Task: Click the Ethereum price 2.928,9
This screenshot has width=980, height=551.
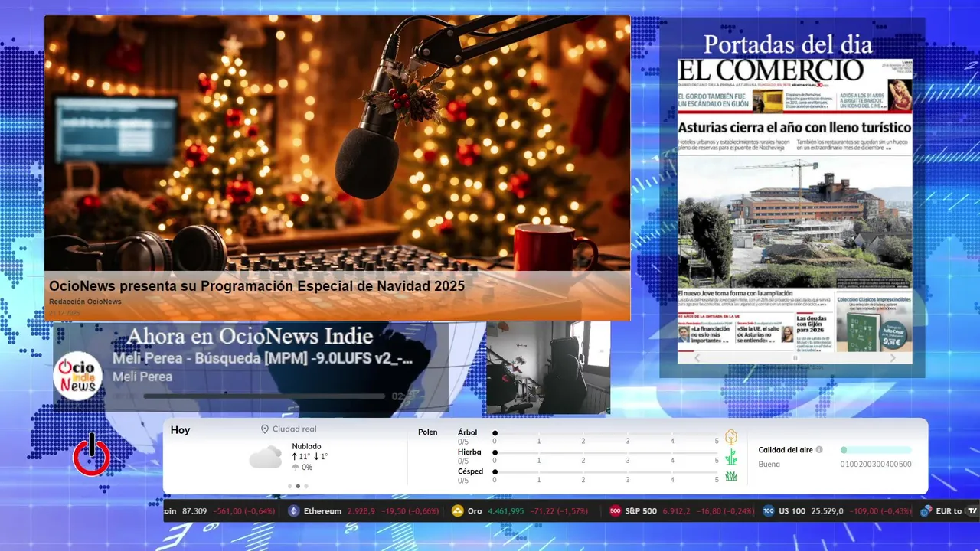Action: 361,510
